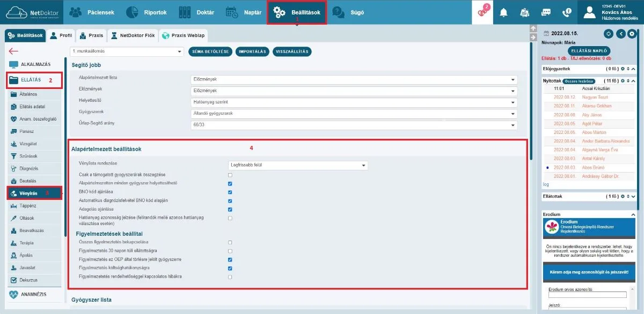Collapse the Nyitottak list chevron

click(633, 81)
